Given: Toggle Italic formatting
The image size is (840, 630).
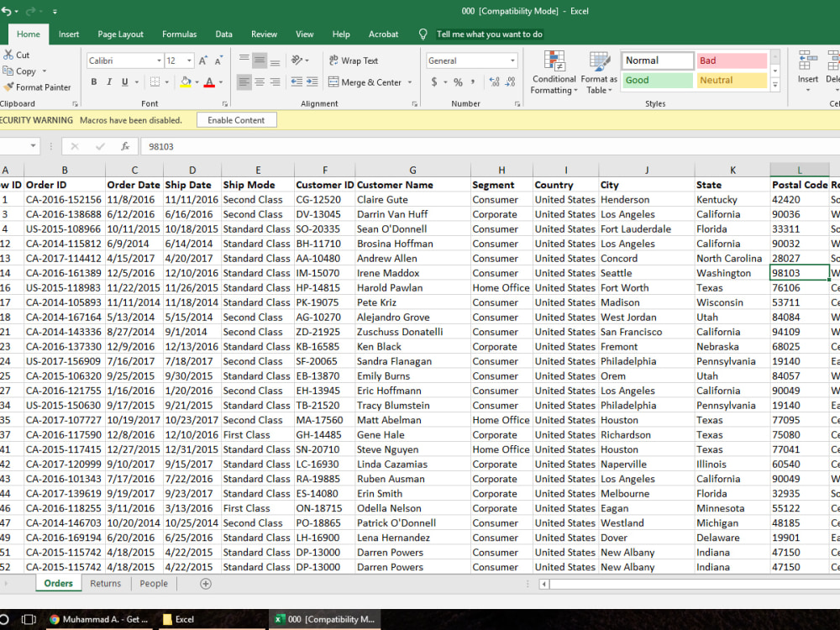Looking at the screenshot, I should [109, 82].
